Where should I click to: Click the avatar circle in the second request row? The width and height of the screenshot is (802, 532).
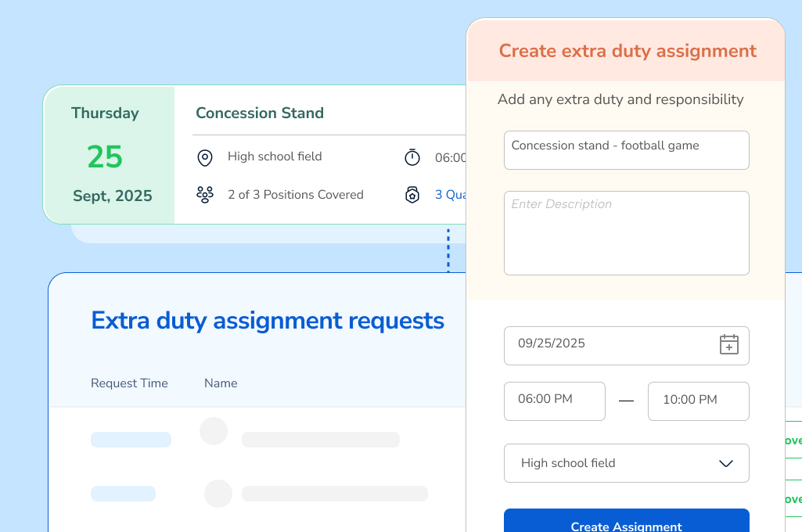[218, 494]
